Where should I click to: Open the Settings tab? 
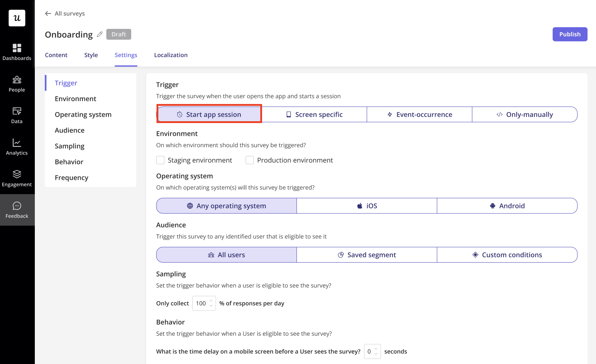pyautogui.click(x=126, y=55)
